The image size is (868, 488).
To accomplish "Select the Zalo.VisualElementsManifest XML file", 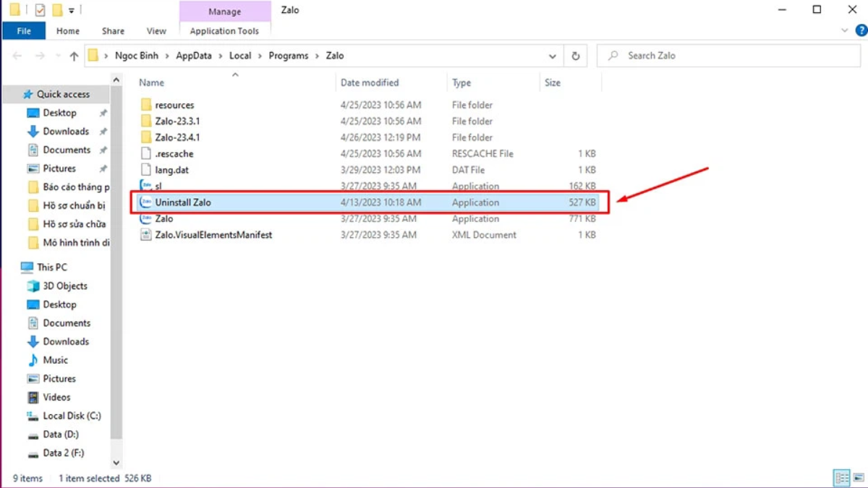I will point(213,235).
